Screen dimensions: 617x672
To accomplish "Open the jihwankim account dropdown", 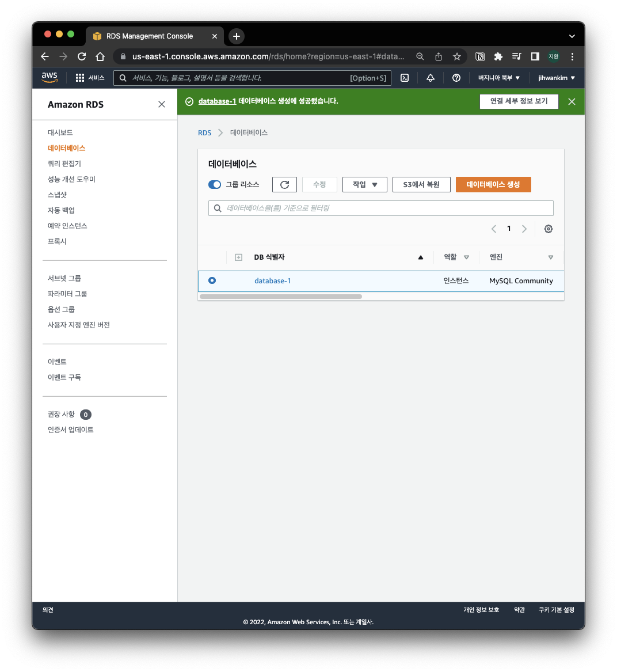I will (557, 78).
